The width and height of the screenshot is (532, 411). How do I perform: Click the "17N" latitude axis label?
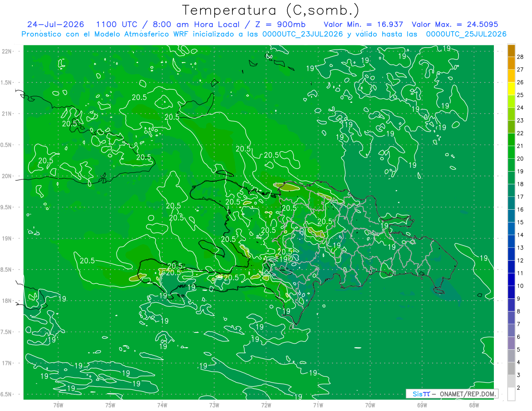tap(7, 363)
